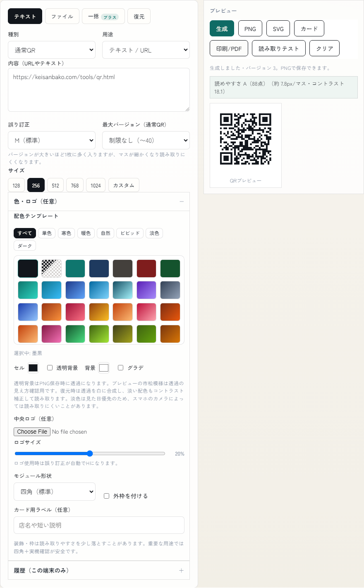Click the QR code preview image
Image resolution: width=364 pixels, height=588 pixels.
point(246,139)
